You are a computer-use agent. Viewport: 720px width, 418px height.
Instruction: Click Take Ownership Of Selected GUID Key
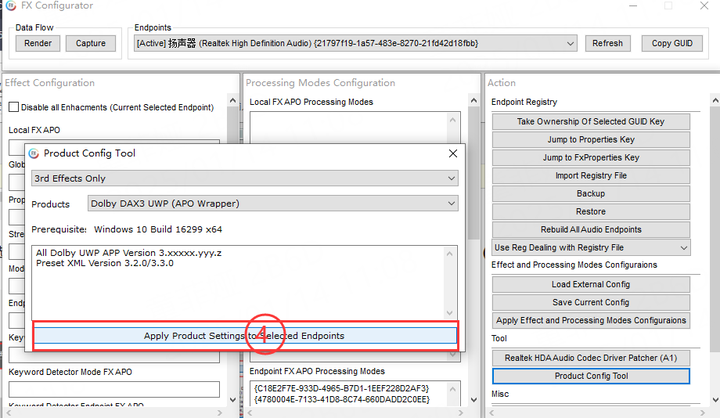point(590,121)
